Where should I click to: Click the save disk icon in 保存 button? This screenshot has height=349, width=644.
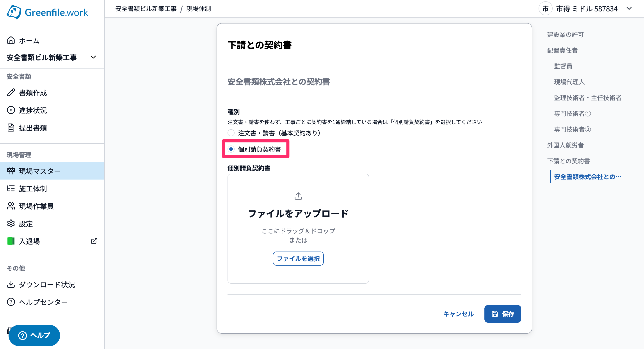(x=495, y=314)
